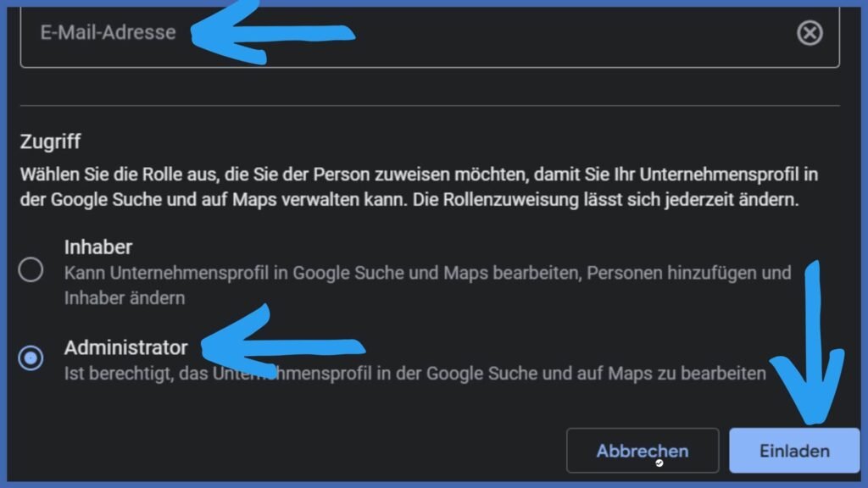Click the words 'Inhaber ändern' in description
This screenshot has height=488, width=868.
[x=125, y=298]
